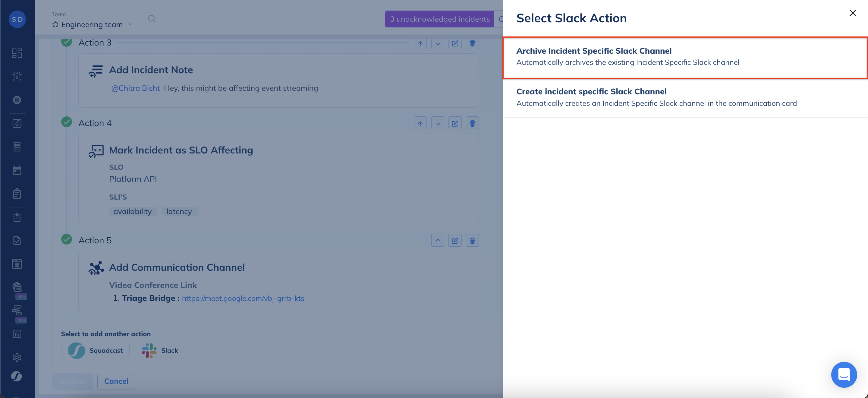The image size is (868, 398).
Task: Open the Triage Bridge Google Meet link
Action: [243, 298]
